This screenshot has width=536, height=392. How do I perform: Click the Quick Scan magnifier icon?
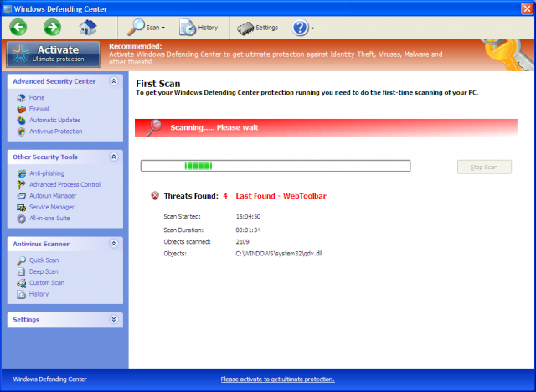coord(21,260)
